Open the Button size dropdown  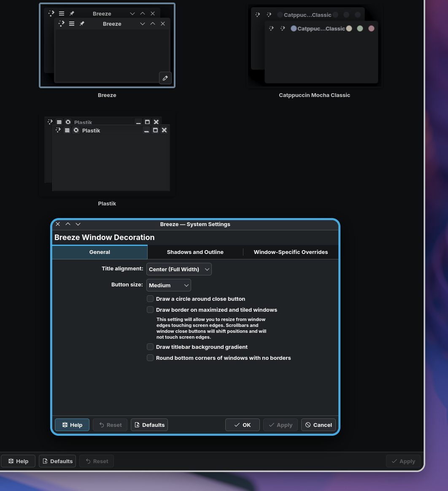(x=169, y=285)
